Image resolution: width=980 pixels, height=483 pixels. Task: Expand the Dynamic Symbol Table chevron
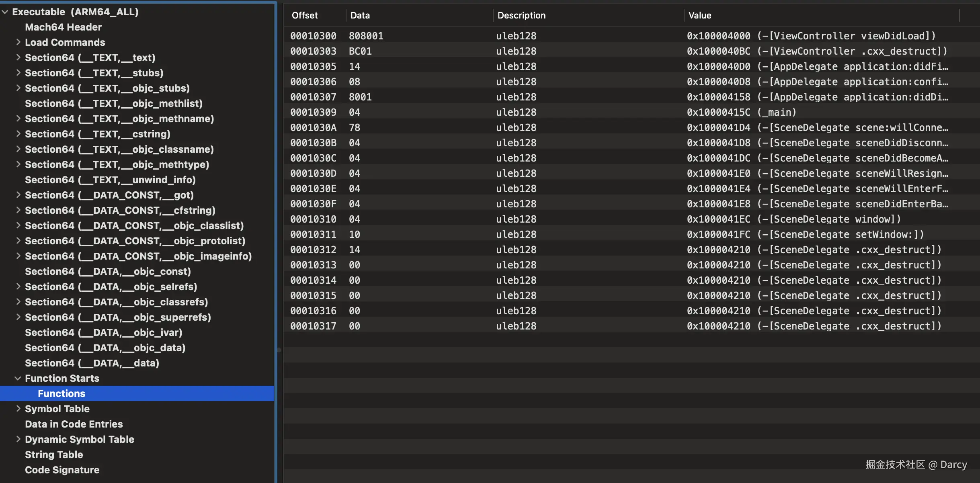(x=18, y=439)
